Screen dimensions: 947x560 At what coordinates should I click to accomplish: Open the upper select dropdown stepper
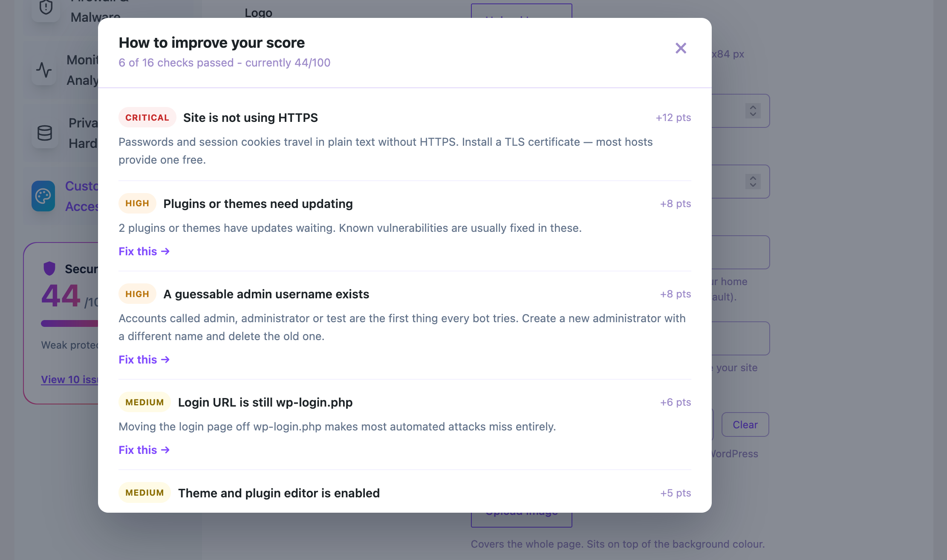[753, 111]
